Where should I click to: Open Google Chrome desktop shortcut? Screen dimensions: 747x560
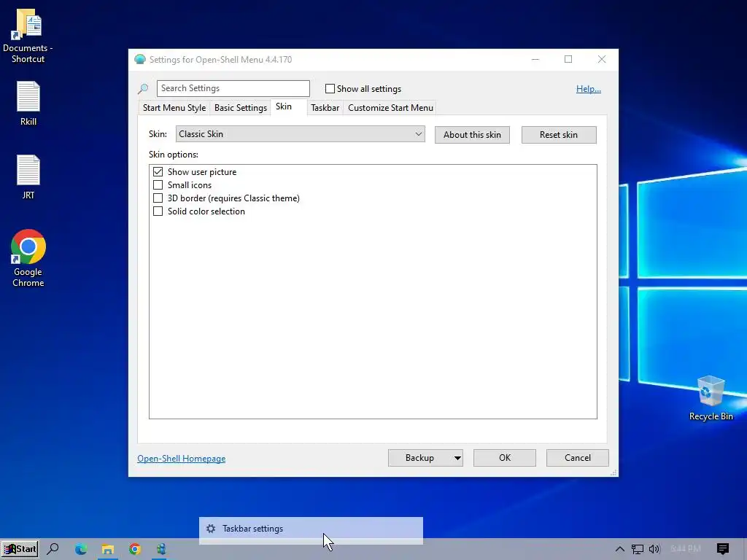pyautogui.click(x=28, y=258)
